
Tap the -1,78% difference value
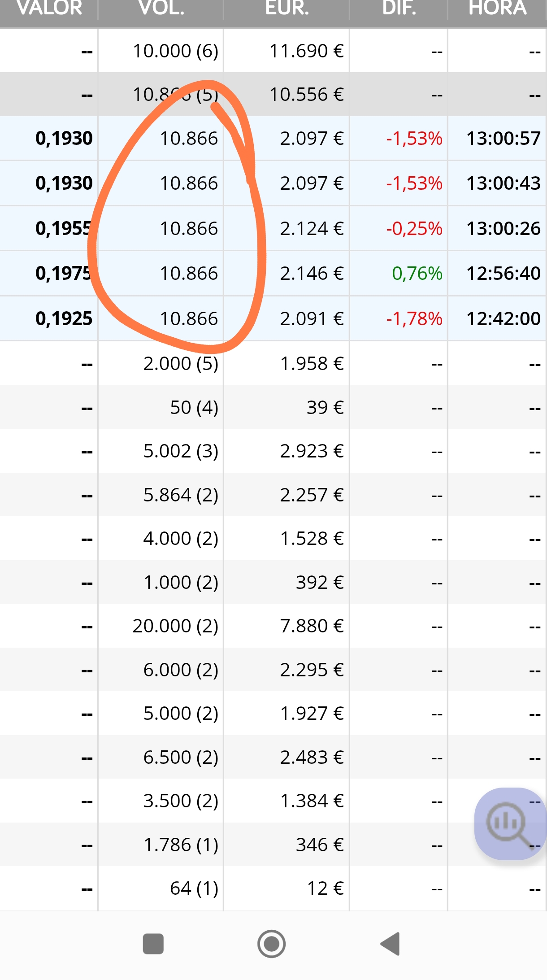click(414, 319)
